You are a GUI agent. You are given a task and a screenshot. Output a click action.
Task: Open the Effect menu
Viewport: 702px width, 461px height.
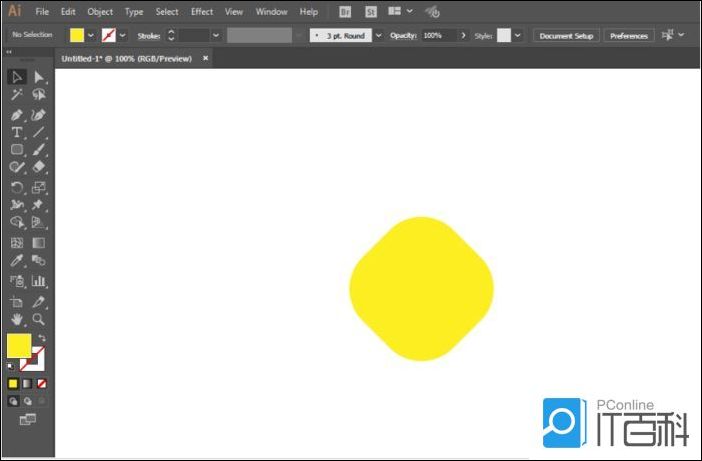coord(202,12)
